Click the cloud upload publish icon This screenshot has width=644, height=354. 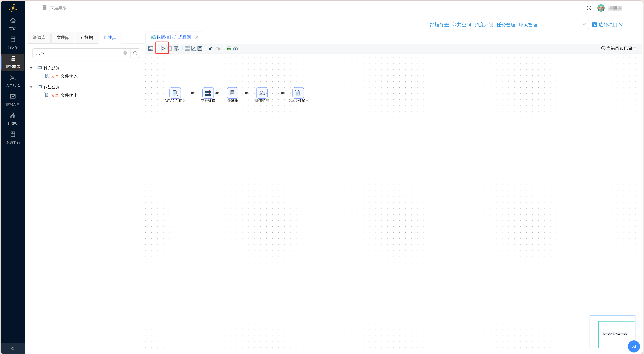tap(236, 49)
